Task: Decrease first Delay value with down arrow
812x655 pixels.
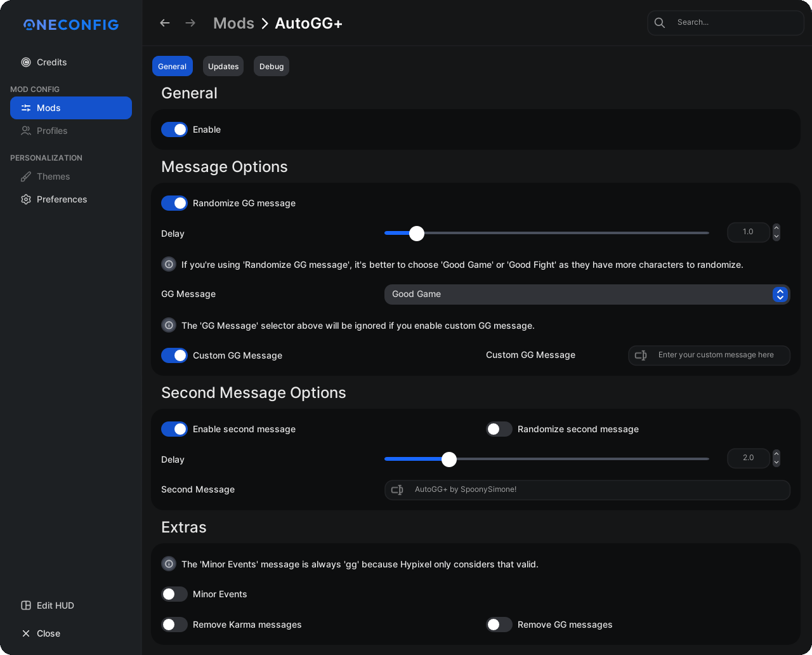Action: pos(776,237)
